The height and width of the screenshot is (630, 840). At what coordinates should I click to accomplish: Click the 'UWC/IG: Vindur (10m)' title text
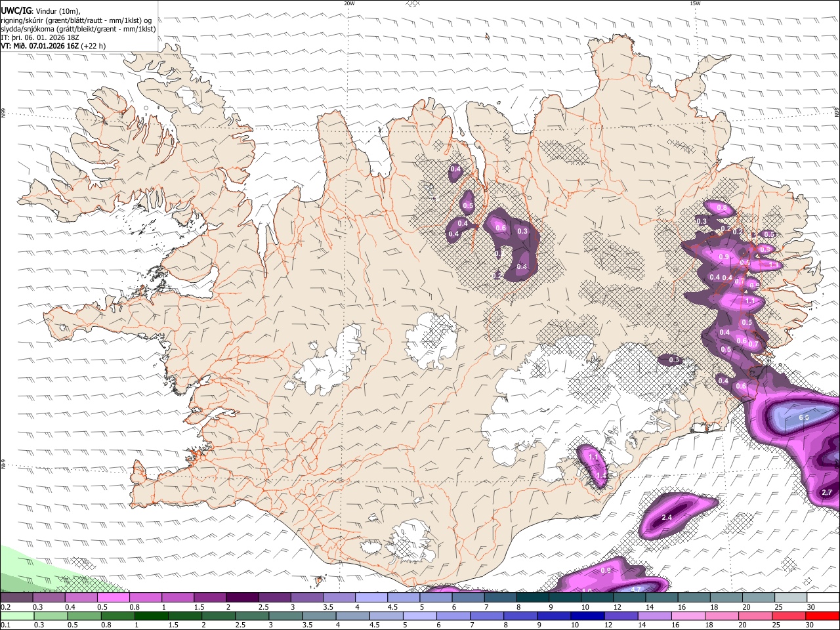point(41,11)
